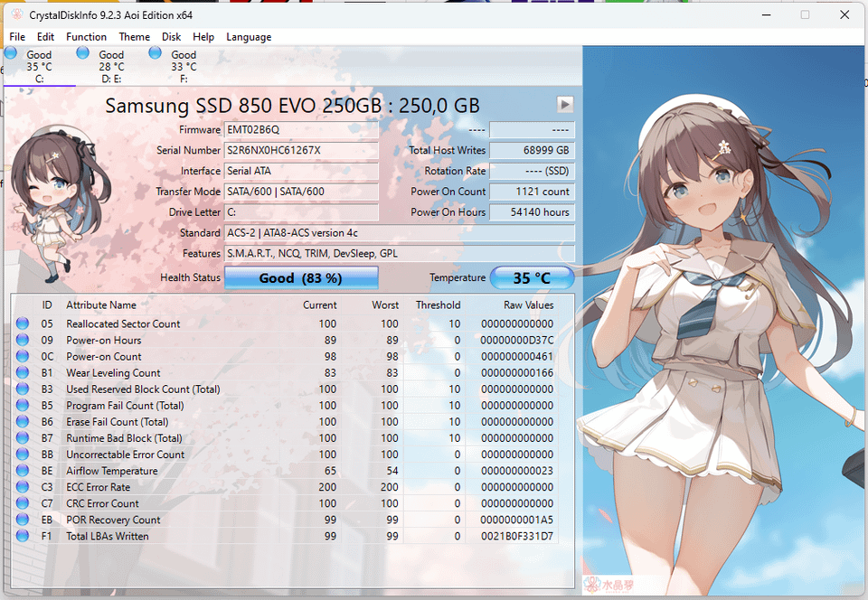Click the CrystalDiskInfo app icon in title bar
The width and height of the screenshot is (868, 600).
(17, 14)
